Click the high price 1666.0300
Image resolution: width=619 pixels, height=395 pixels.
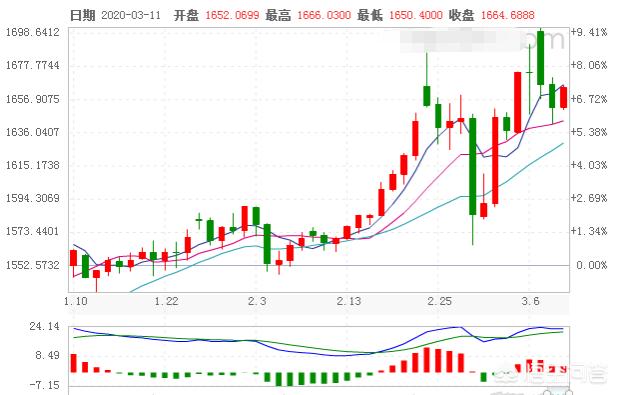point(324,15)
